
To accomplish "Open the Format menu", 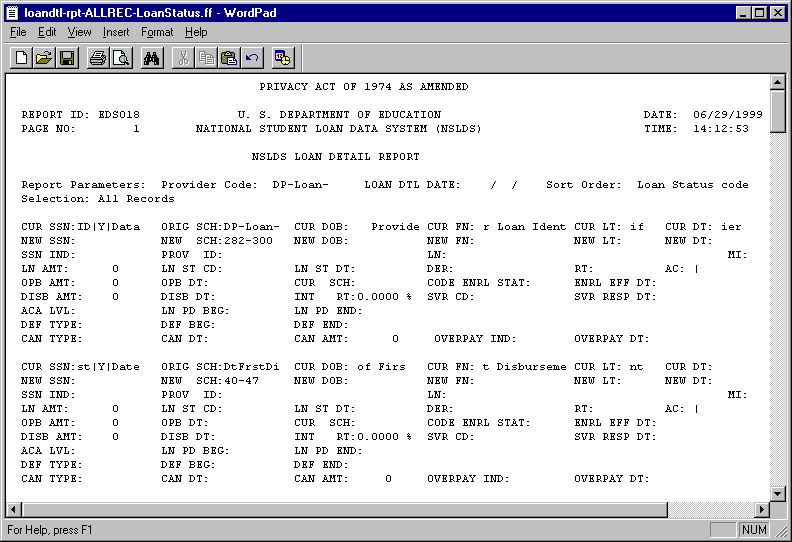I will tap(157, 32).
